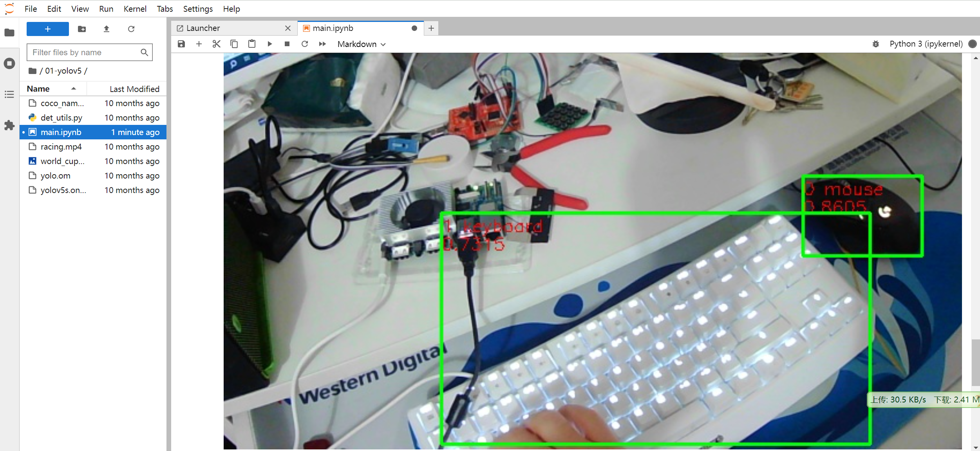The image size is (980, 451).
Task: Click the add new cell icon
Action: 199,44
